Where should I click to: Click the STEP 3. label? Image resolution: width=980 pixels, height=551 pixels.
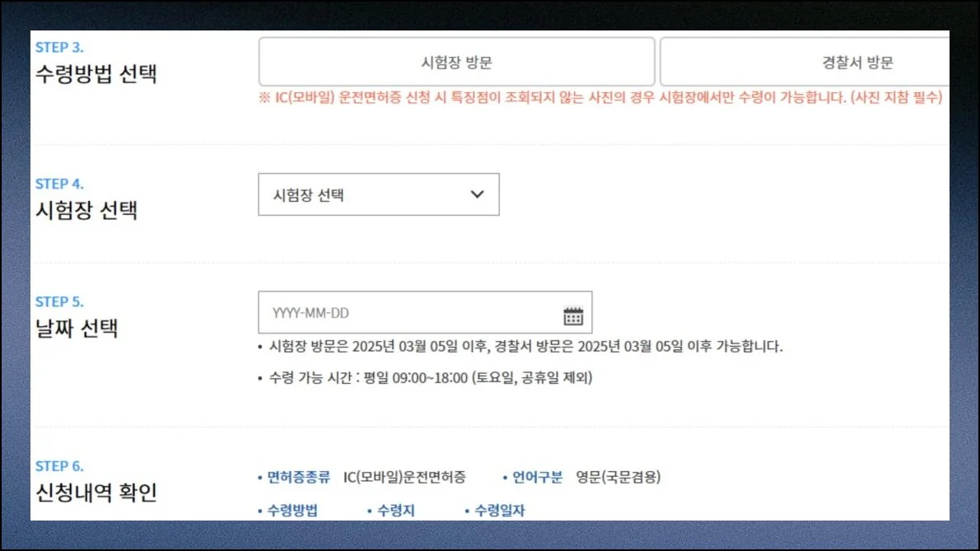(59, 48)
